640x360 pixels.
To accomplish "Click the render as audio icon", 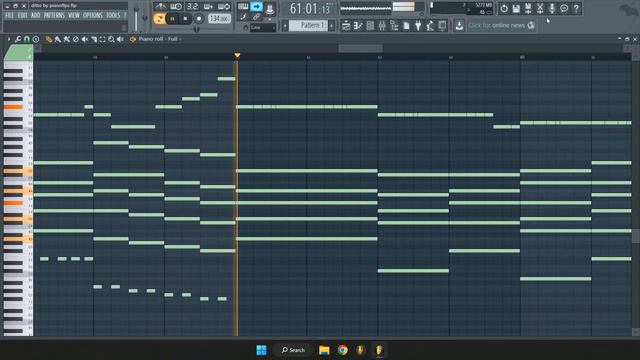I will tap(528, 8).
